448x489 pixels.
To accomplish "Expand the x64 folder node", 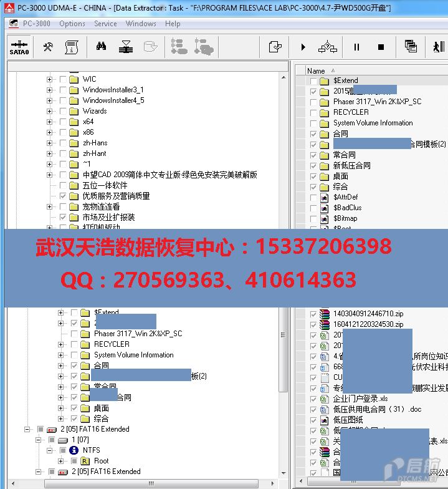I will tap(49, 122).
